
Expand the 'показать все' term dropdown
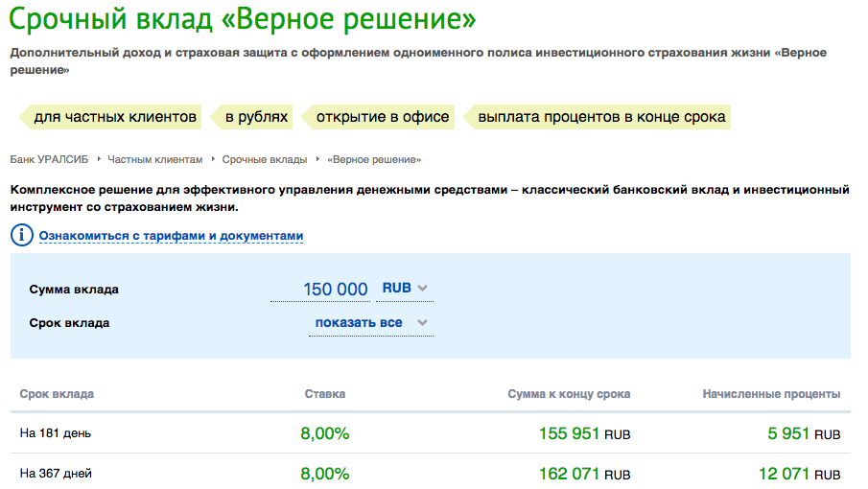pos(371,322)
